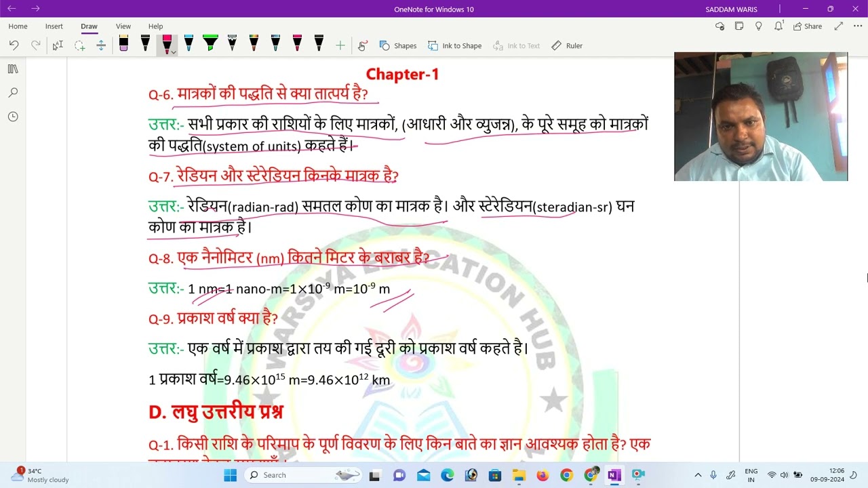Open the Windows Start menu
Screen dimensions: 868x488
231,475
